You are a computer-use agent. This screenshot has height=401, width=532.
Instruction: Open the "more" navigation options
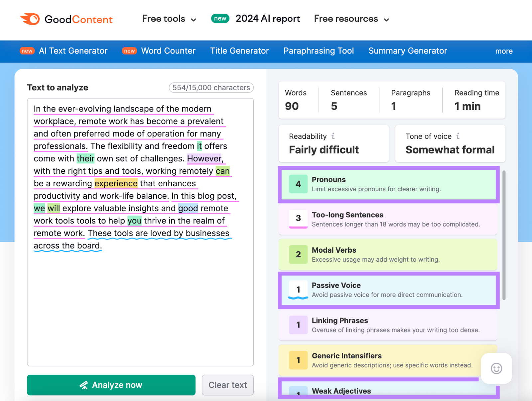504,51
